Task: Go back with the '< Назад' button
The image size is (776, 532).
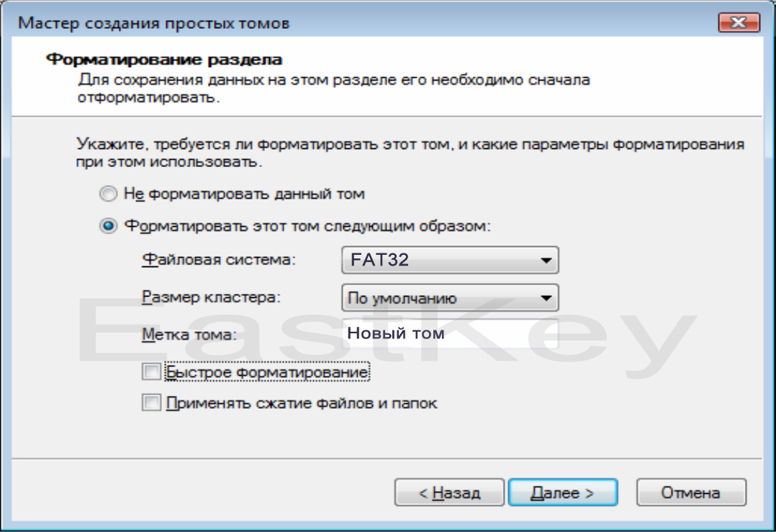Action: pyautogui.click(x=449, y=492)
